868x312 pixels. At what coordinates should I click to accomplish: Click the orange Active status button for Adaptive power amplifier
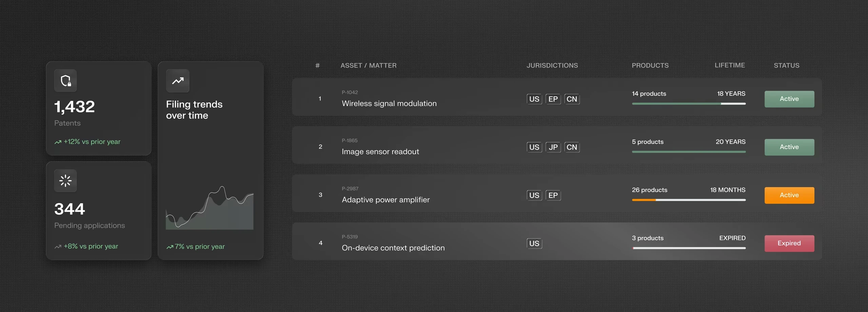[x=789, y=195]
